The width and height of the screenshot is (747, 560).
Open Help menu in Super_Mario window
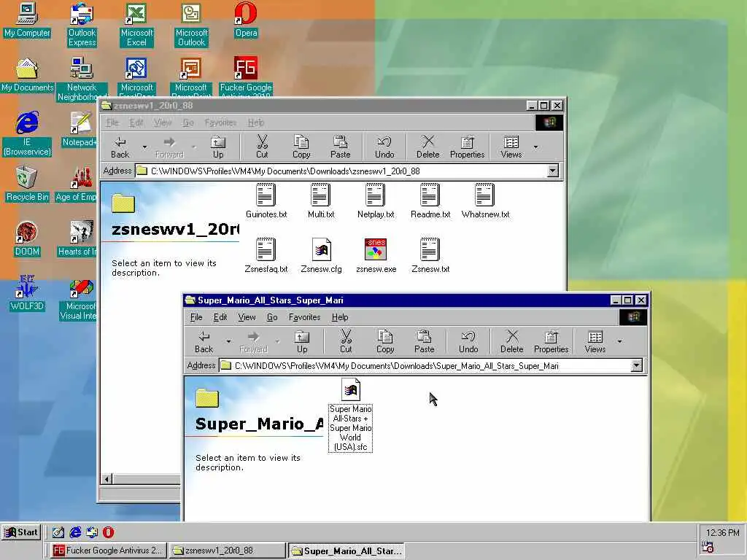tap(340, 317)
